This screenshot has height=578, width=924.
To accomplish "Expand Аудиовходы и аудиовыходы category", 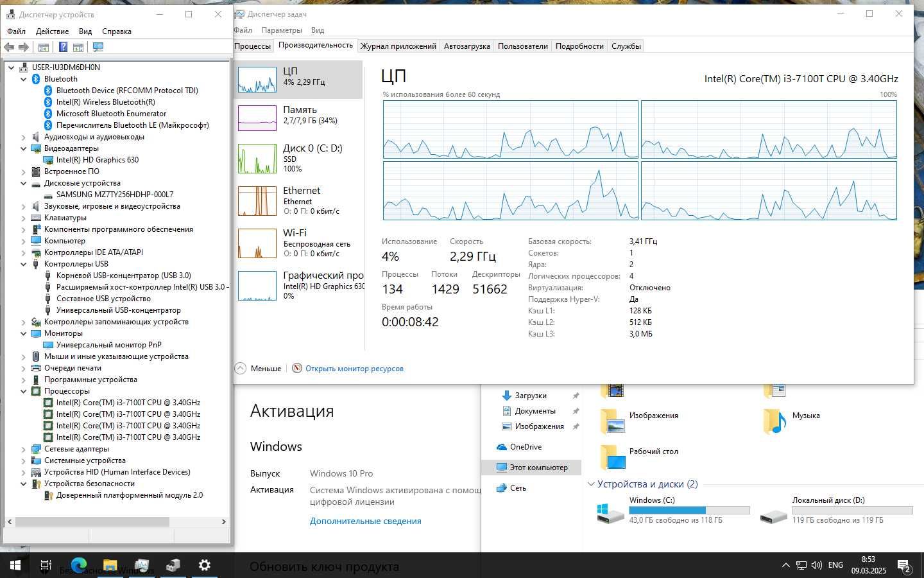I will coord(24,137).
